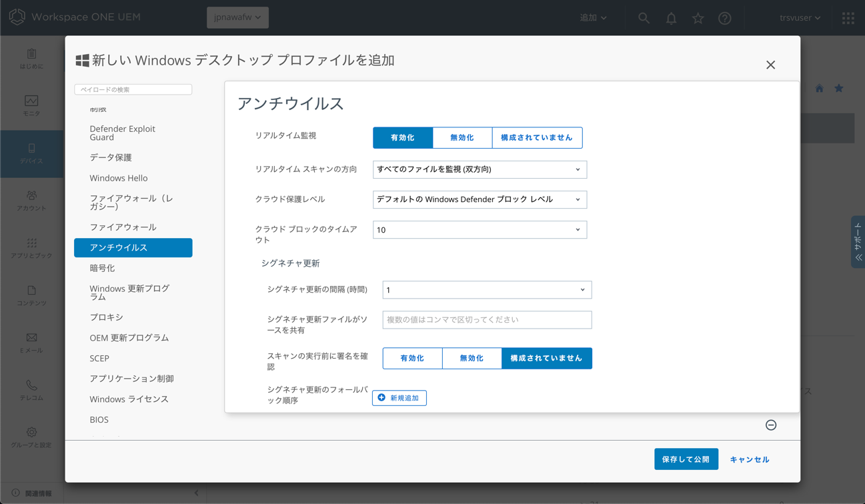Click the blue star icon beside home icon
Viewport: 865px width, 504px height.
tap(839, 89)
